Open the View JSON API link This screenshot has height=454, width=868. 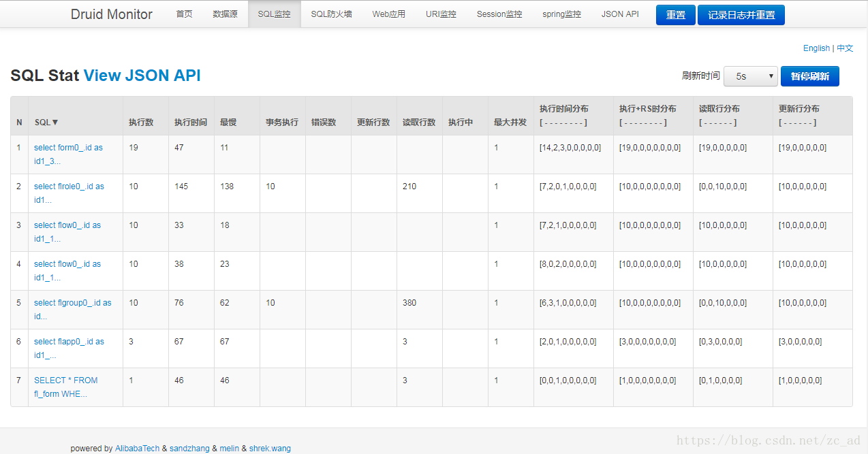point(142,76)
